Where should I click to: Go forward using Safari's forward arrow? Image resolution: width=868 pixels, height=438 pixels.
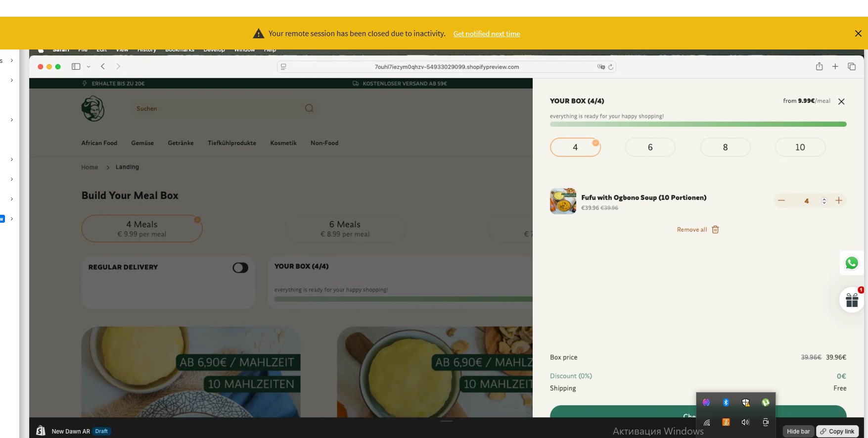(x=118, y=66)
